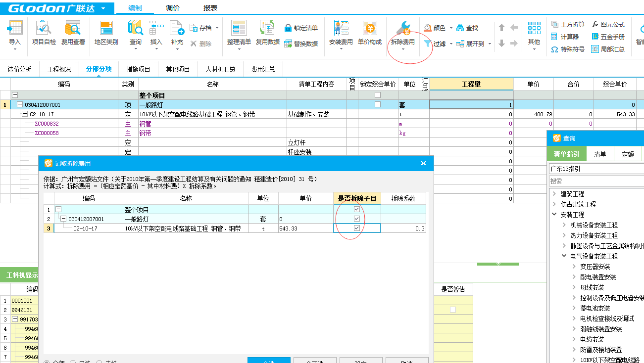This screenshot has width=644, height=363.
Task: Open 其他 other tools grid
Action: click(x=534, y=33)
